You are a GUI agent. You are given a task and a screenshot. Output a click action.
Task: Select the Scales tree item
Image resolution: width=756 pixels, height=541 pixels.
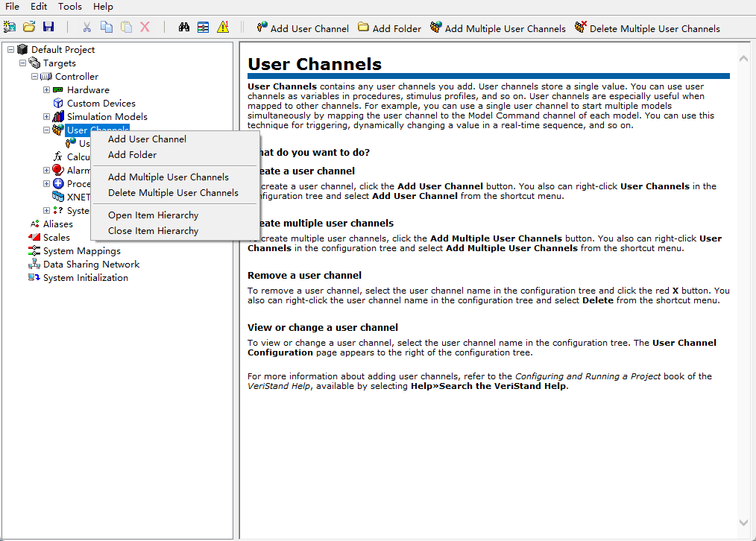point(57,237)
